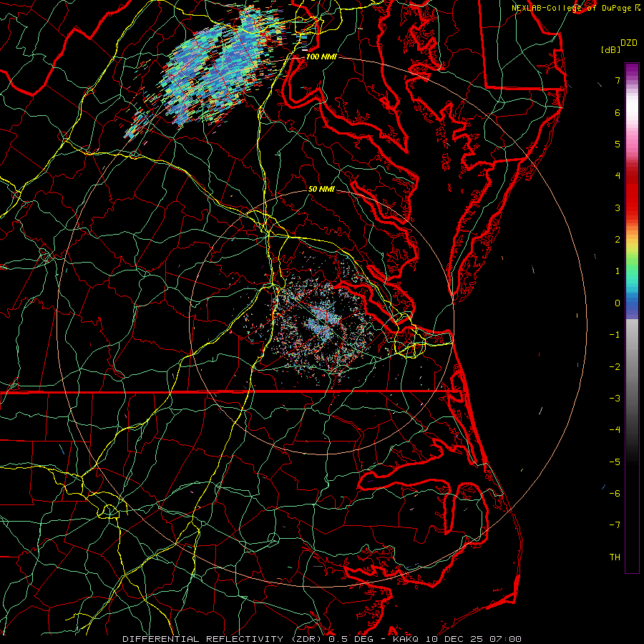644x644 pixels.
Task: Click the DZD color scale title
Action: [628, 43]
